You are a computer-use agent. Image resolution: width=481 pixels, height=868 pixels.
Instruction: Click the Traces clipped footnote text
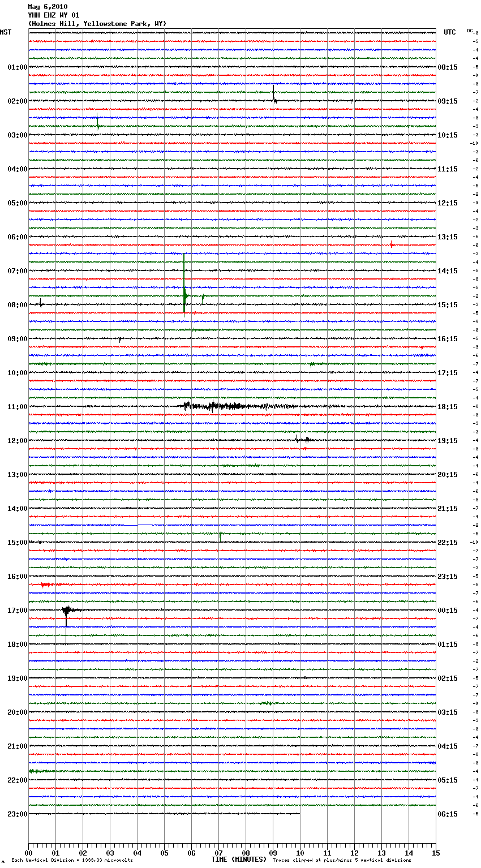click(342, 861)
